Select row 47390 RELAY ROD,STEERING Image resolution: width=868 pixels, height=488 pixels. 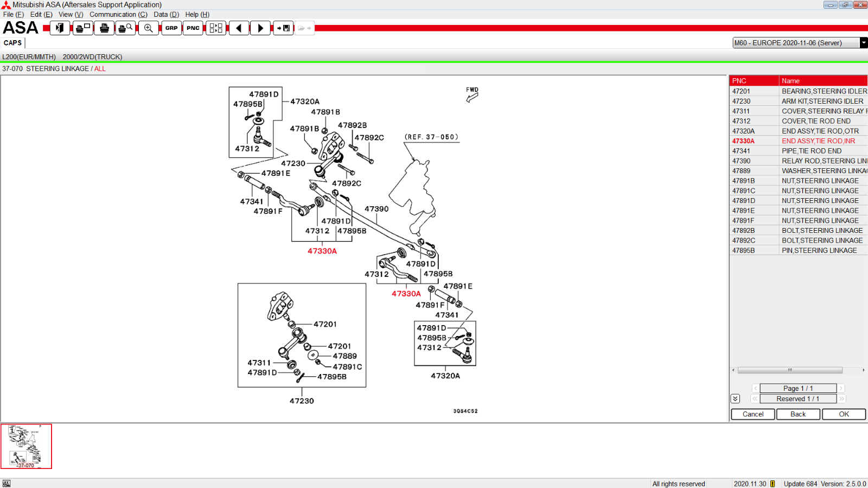pyautogui.click(x=799, y=161)
